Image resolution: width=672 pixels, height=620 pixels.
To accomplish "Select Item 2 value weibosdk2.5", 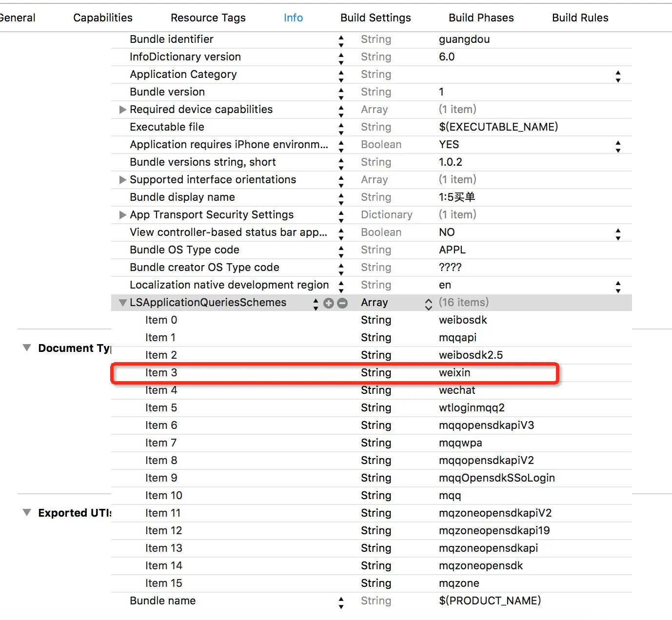I will (x=471, y=355).
